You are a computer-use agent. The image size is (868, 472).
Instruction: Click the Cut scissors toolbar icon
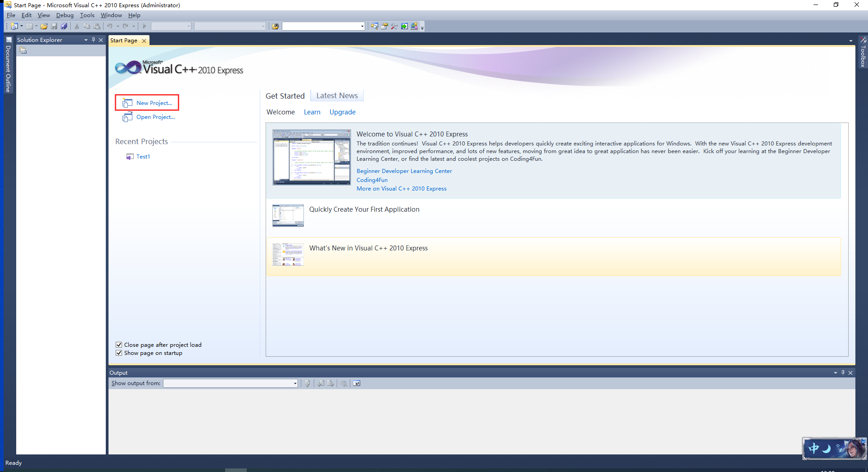pyautogui.click(x=77, y=26)
